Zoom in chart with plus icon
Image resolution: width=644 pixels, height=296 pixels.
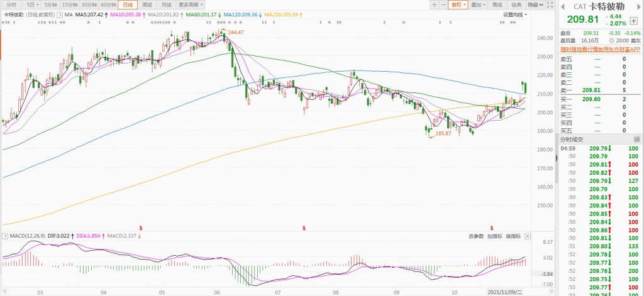coord(435,4)
